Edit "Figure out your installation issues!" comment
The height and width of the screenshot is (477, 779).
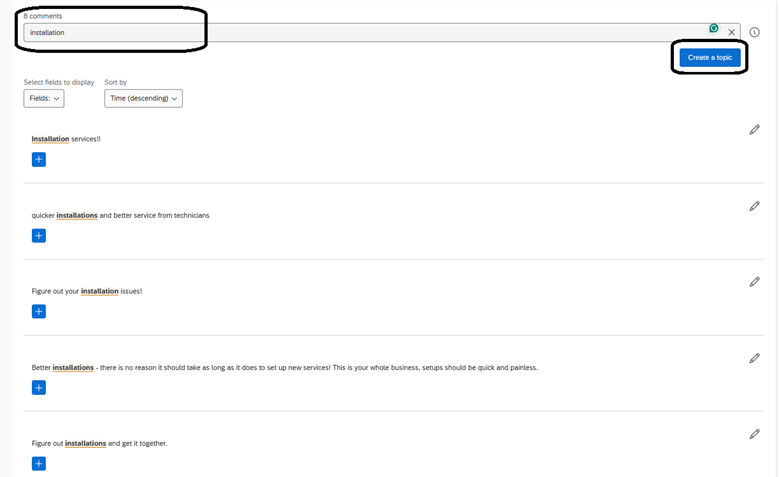click(754, 282)
